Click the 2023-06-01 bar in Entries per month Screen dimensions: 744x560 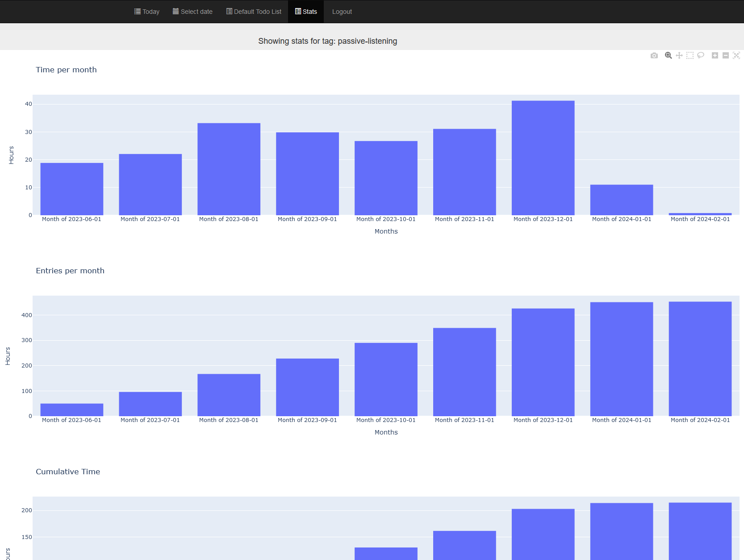pos(72,410)
